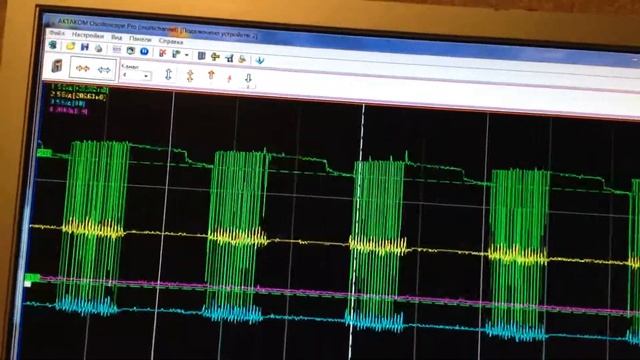The height and width of the screenshot is (360, 640).
Task: Click the dark blue panel-layout toolbar icon
Action: [x=201, y=56]
